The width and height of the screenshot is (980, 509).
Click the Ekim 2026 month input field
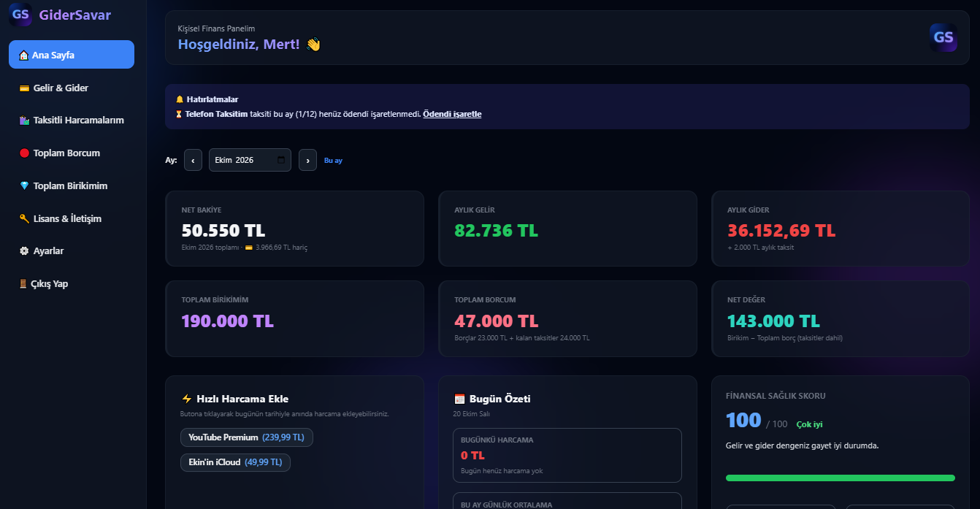coord(250,160)
